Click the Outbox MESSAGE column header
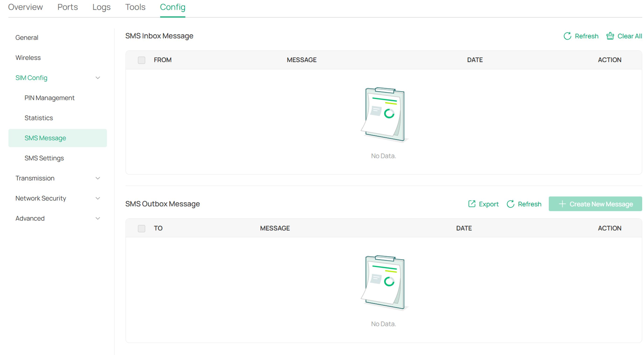644x355 pixels. tap(275, 228)
